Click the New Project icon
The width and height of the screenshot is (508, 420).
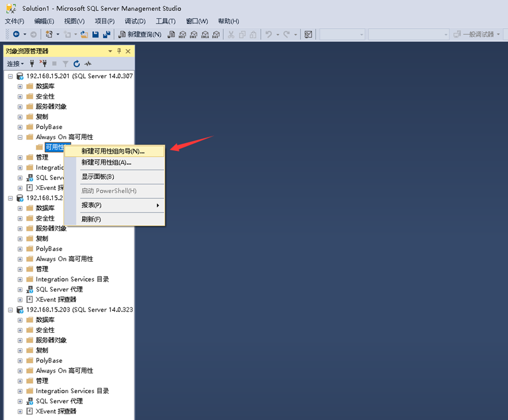point(49,34)
